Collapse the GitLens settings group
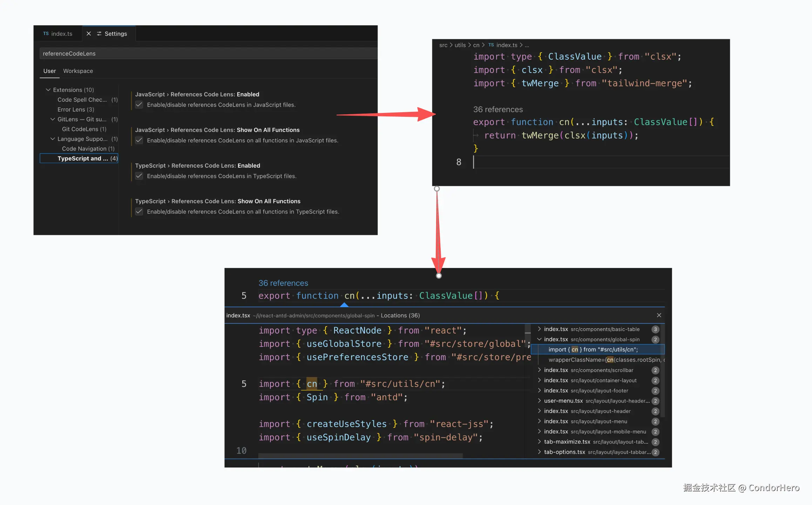The height and width of the screenshot is (505, 812). click(x=53, y=119)
